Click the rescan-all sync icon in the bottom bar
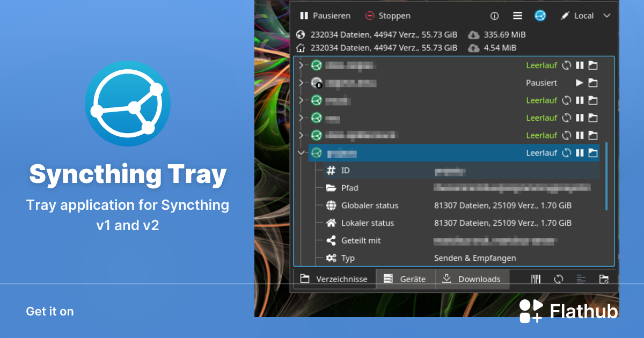 pos(559,279)
